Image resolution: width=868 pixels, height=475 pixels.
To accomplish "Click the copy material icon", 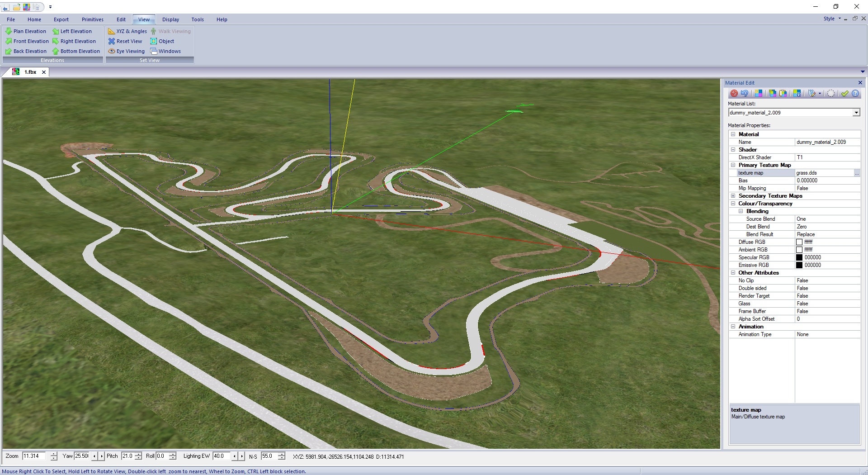I will click(x=772, y=93).
